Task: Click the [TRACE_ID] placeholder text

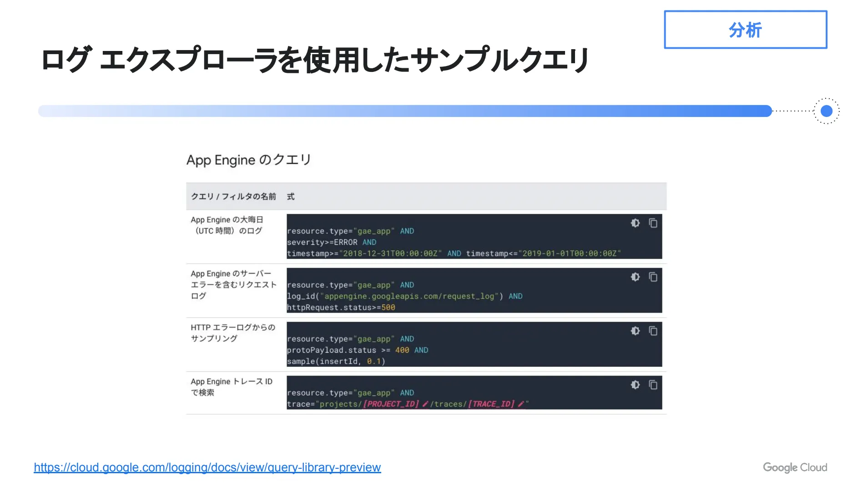Action: (x=491, y=404)
